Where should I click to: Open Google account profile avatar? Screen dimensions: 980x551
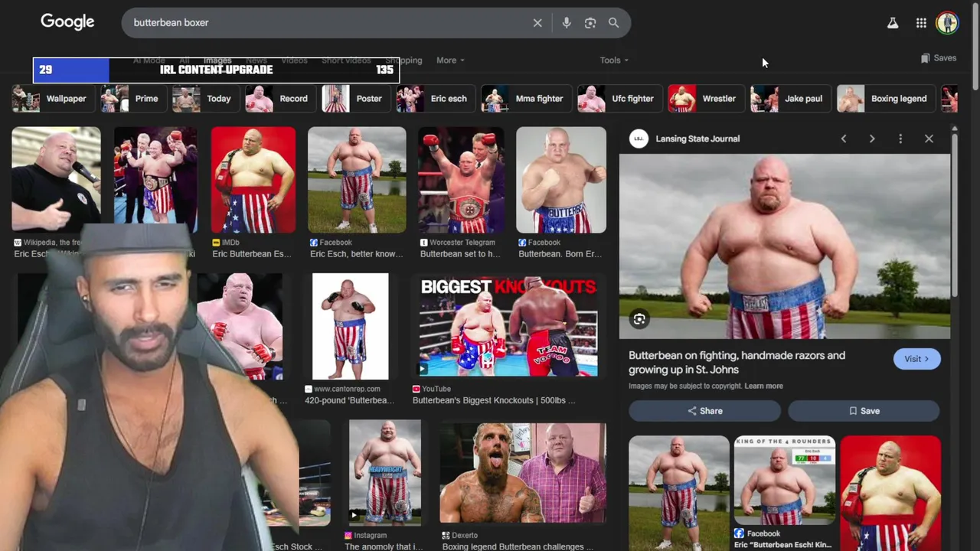948,23
